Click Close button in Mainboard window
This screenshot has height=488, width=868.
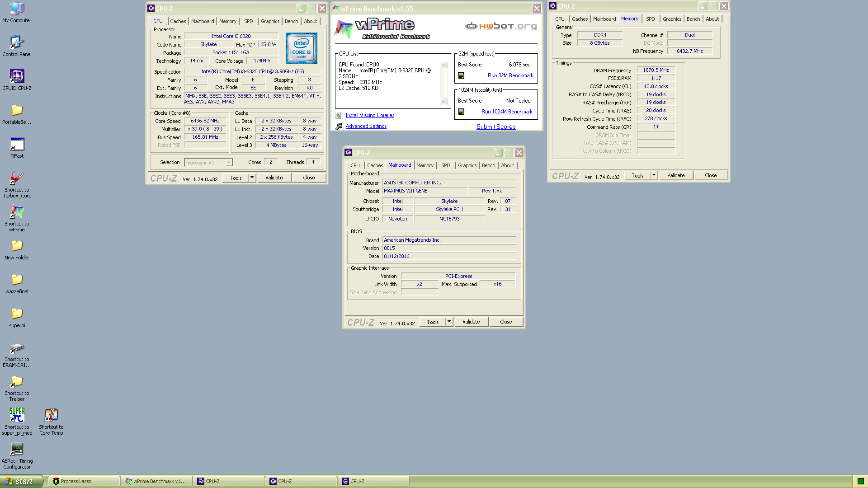point(506,322)
